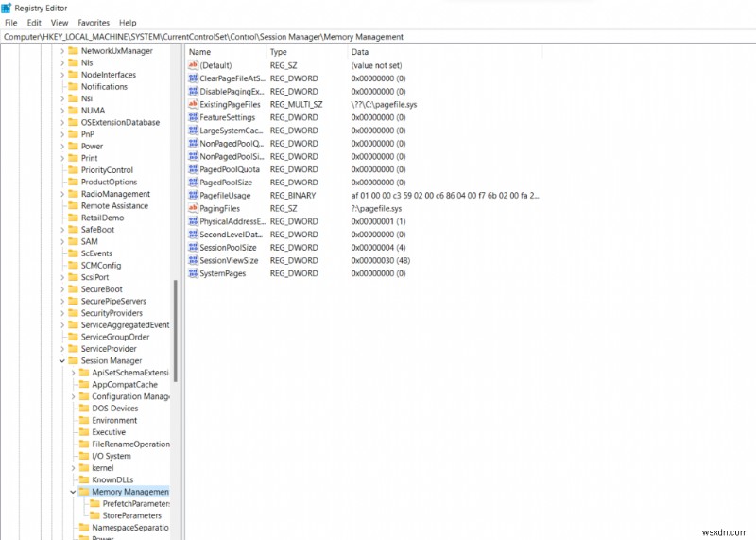The image size is (756, 540).
Task: Open the Help menu
Action: click(x=128, y=23)
